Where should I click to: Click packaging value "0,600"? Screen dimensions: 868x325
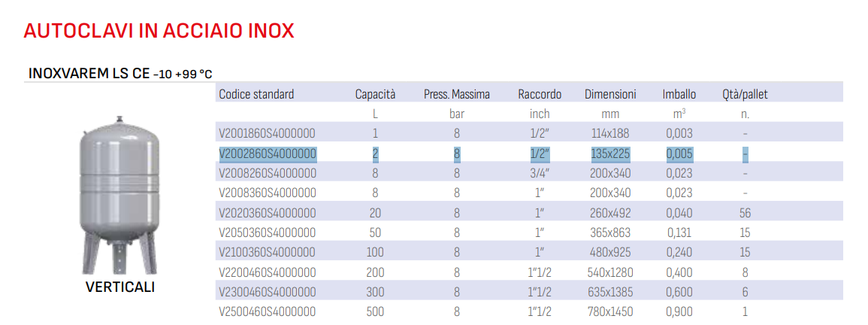679,293
